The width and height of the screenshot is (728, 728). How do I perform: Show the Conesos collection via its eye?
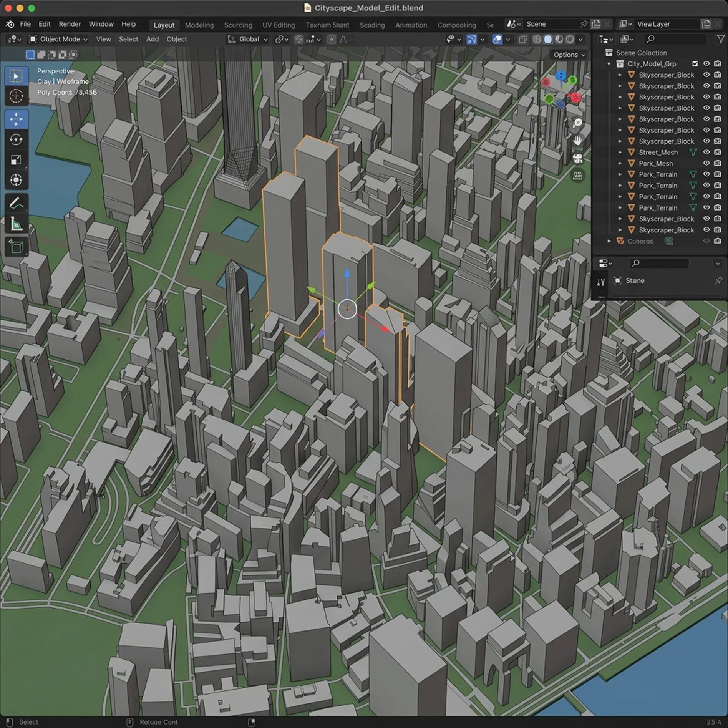pyautogui.click(x=706, y=241)
